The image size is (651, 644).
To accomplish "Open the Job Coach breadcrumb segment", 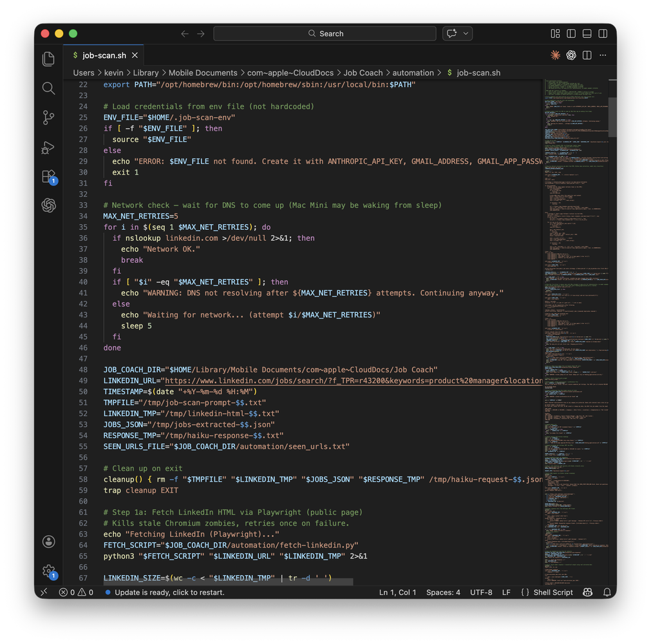I will click(363, 73).
